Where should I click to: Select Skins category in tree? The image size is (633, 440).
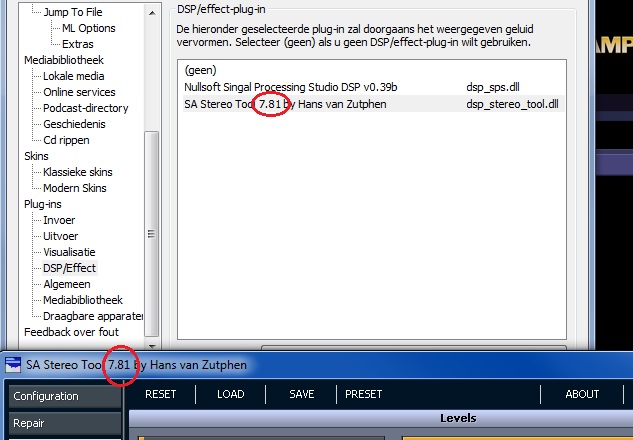click(36, 156)
